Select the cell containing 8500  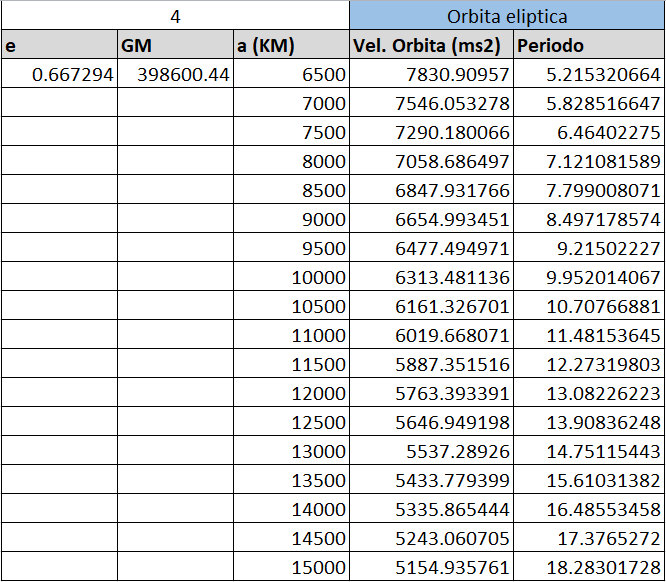291,189
